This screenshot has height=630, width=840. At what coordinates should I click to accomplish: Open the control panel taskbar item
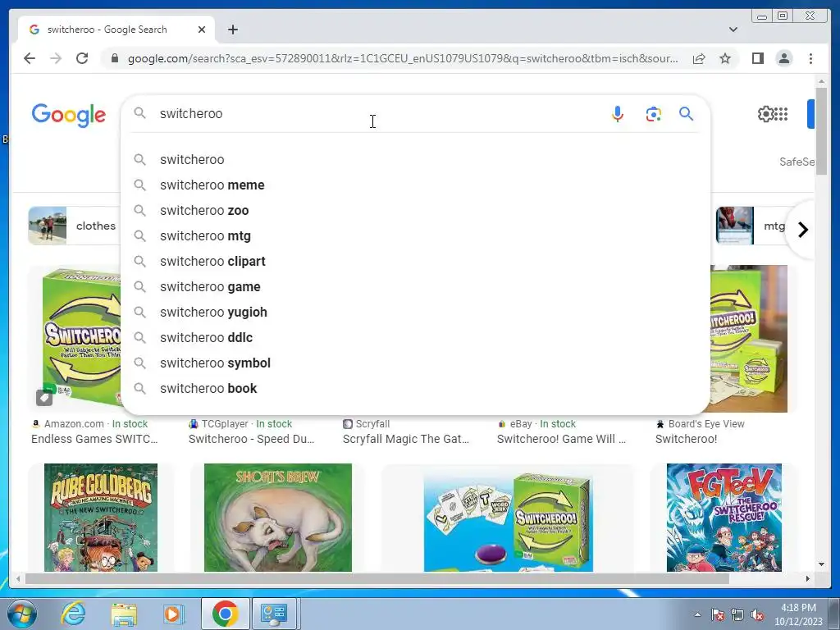pyautogui.click(x=274, y=614)
